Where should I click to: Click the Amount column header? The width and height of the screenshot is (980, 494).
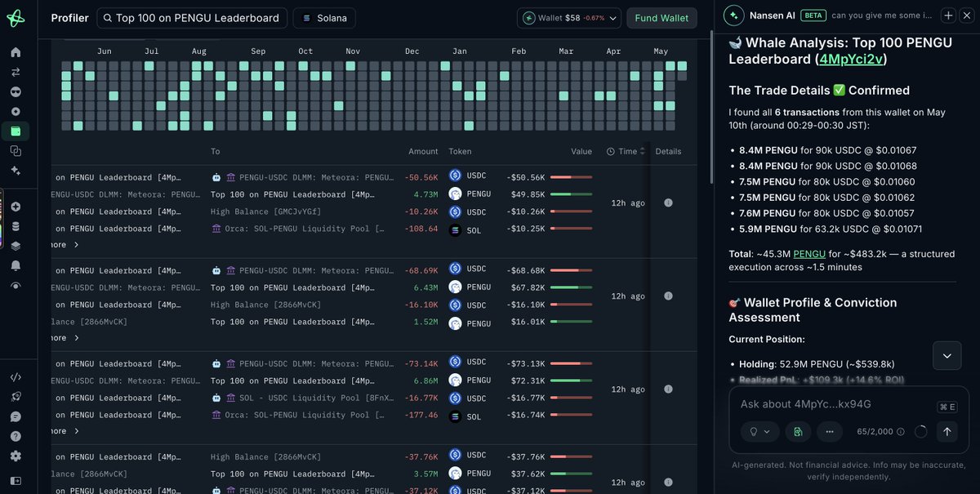pos(423,151)
